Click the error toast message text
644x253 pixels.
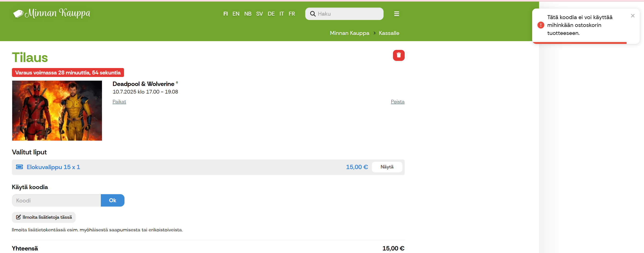[x=579, y=25]
